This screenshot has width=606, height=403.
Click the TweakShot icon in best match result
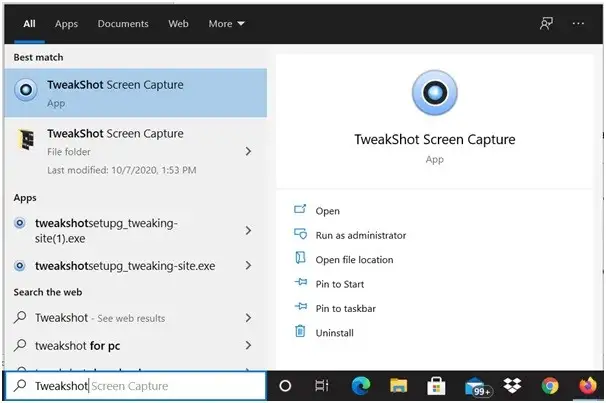(26, 90)
